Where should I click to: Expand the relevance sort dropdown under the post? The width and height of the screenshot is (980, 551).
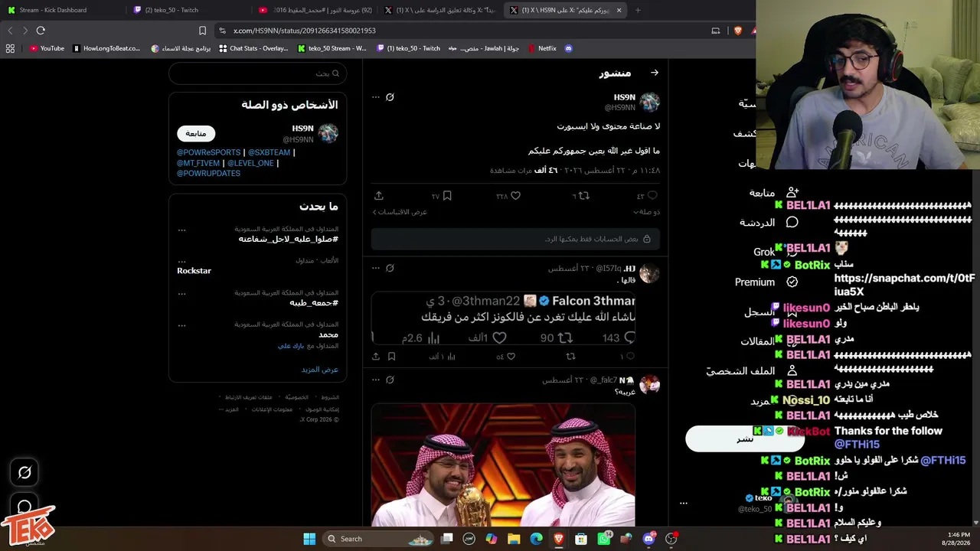coord(646,212)
